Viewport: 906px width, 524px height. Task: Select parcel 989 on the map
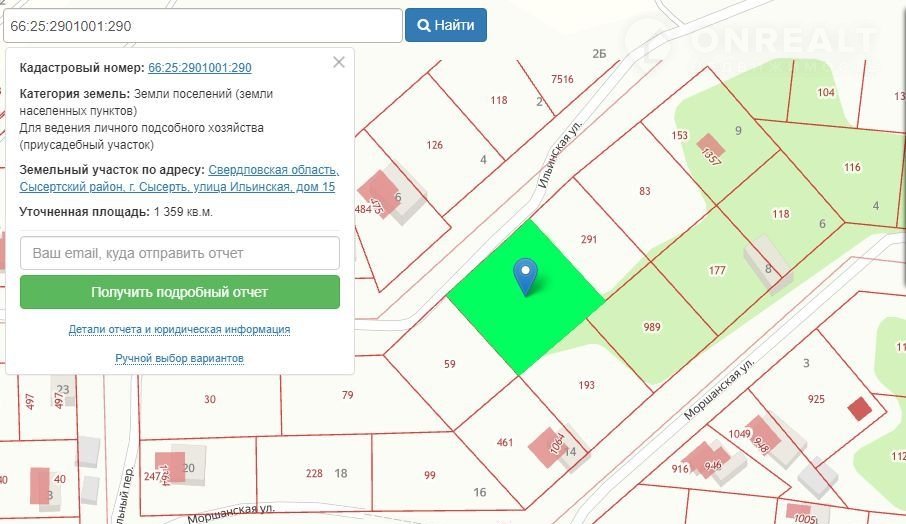pyautogui.click(x=650, y=327)
